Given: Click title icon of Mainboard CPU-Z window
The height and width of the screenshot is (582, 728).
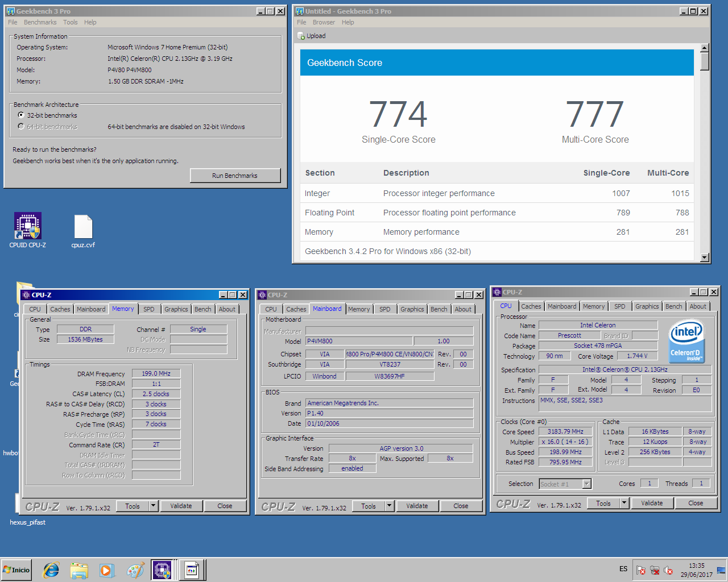Looking at the screenshot, I should click(x=262, y=295).
